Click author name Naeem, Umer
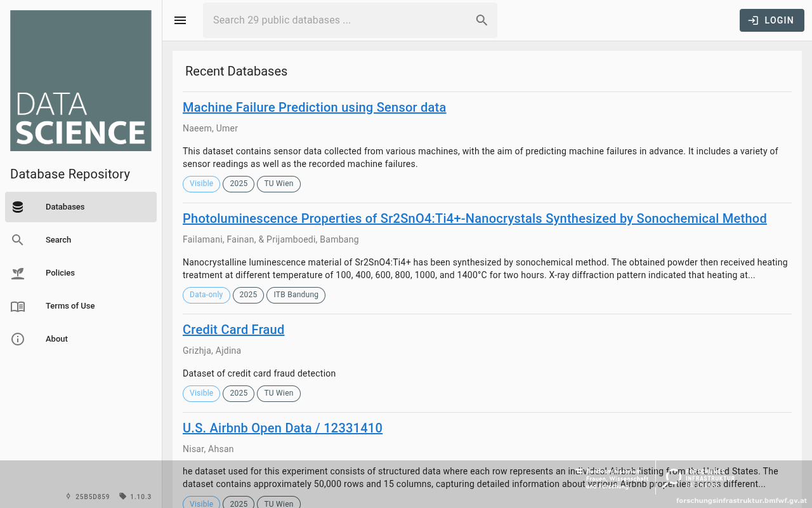This screenshot has height=508, width=812. (x=210, y=128)
